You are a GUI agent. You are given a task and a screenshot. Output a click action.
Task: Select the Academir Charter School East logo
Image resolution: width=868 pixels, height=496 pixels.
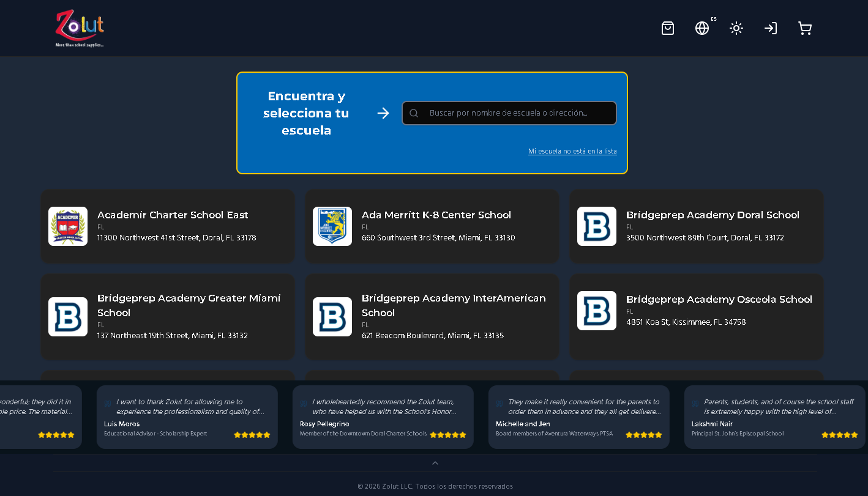pyautogui.click(x=68, y=226)
